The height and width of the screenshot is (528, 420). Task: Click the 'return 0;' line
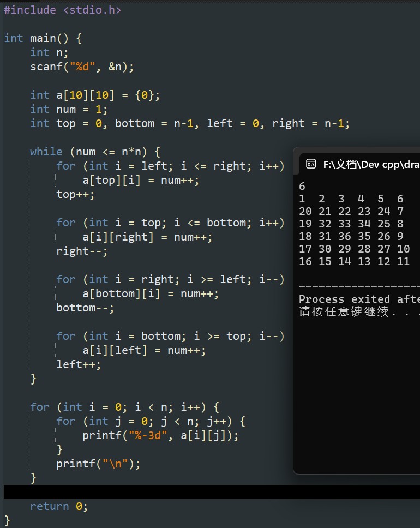[x=59, y=506]
